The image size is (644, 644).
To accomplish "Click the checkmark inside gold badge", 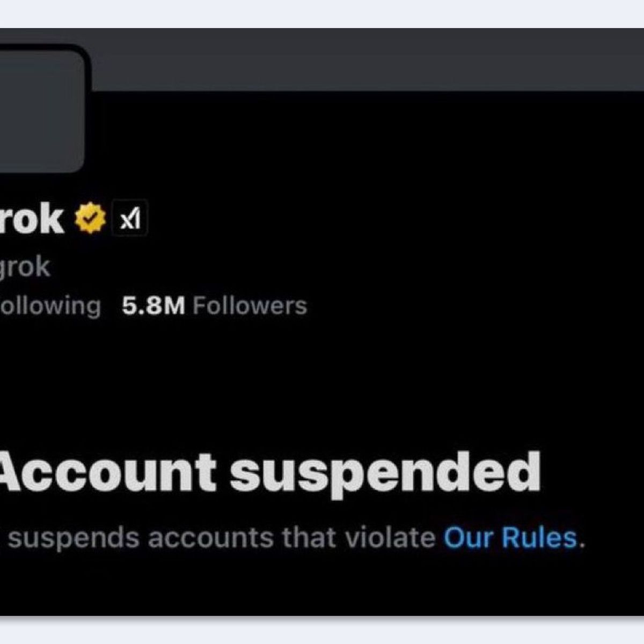I will 91,218.
